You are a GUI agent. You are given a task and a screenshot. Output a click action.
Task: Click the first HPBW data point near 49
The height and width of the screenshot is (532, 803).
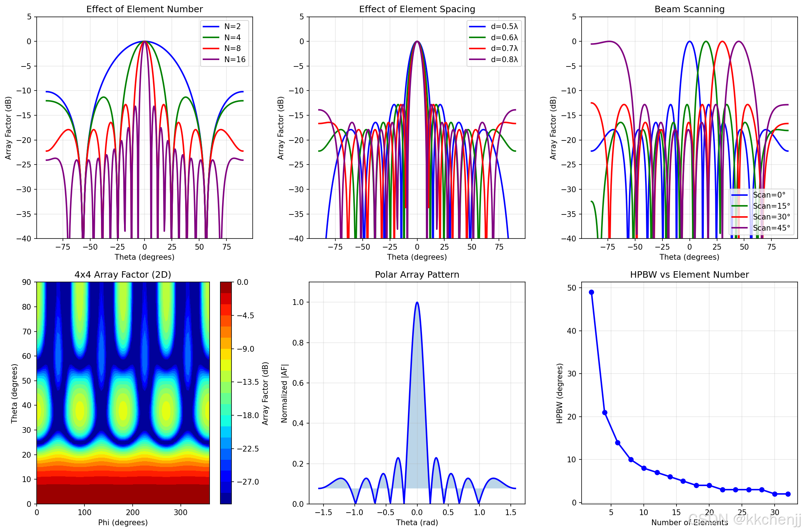(x=591, y=292)
